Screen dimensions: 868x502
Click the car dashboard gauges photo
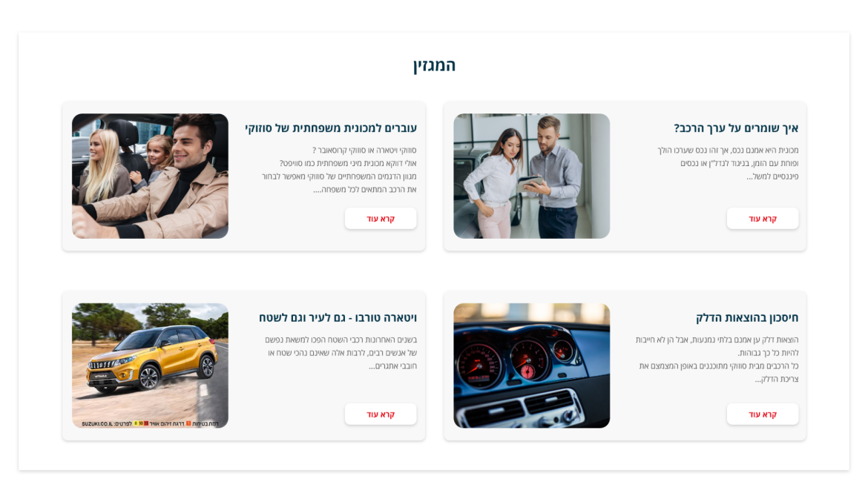coord(531,366)
